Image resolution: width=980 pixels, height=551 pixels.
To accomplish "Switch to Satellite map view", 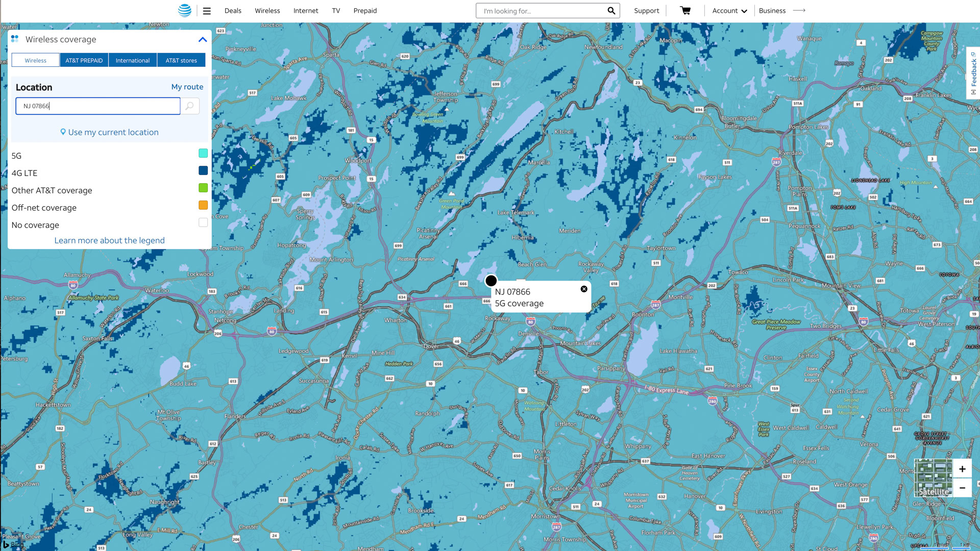I will pos(933,478).
